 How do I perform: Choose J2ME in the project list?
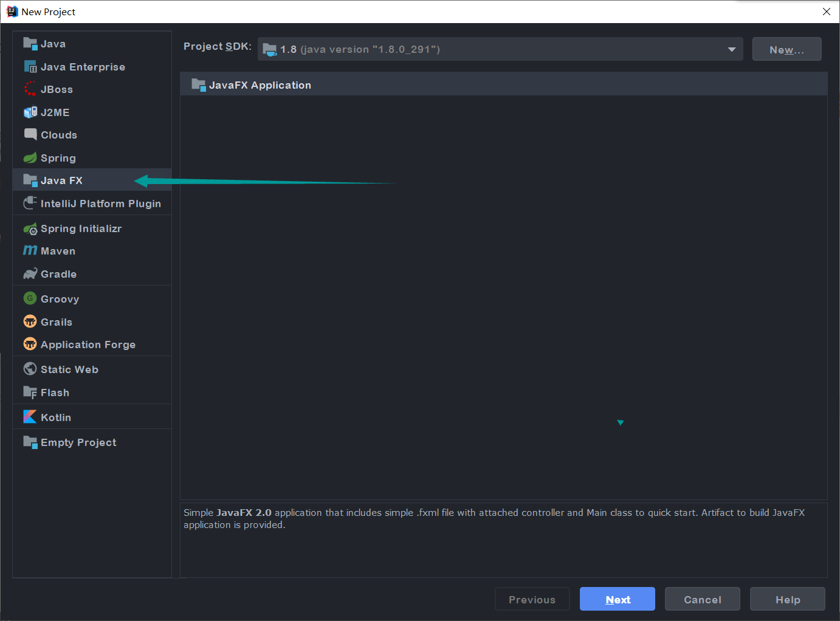(92, 112)
